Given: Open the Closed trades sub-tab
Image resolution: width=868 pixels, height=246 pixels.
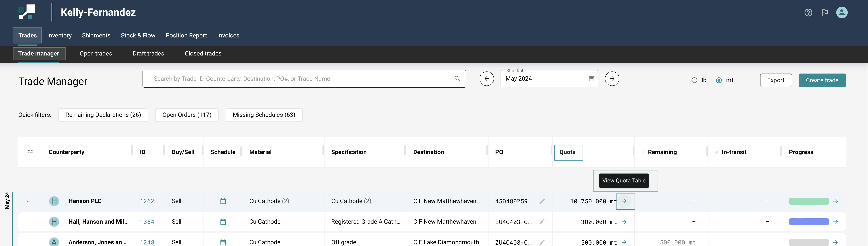Looking at the screenshot, I should click(203, 54).
